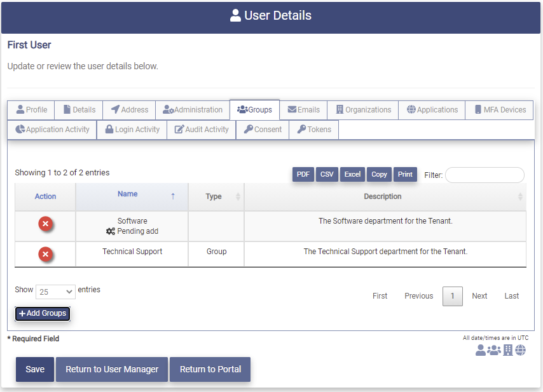Switch to the Organizations tab
Image resolution: width=543 pixels, height=392 pixels.
[363, 110]
